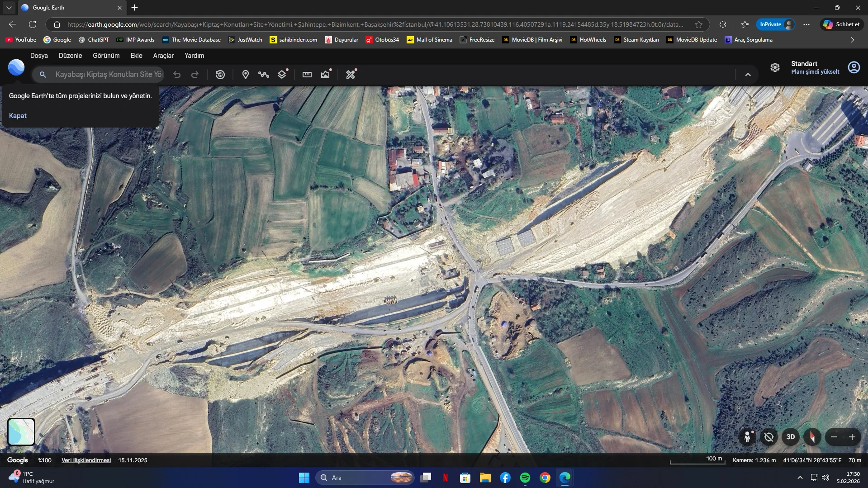Open the Dosya menu
This screenshot has width=868, height=488.
pos(39,56)
